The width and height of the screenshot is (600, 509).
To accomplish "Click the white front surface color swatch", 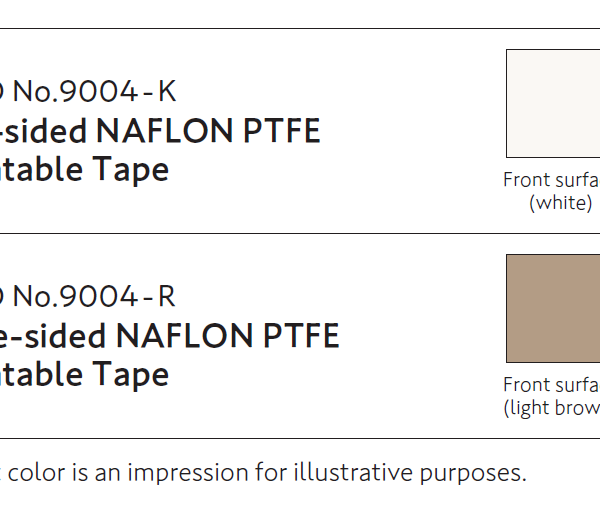I will click(x=553, y=103).
